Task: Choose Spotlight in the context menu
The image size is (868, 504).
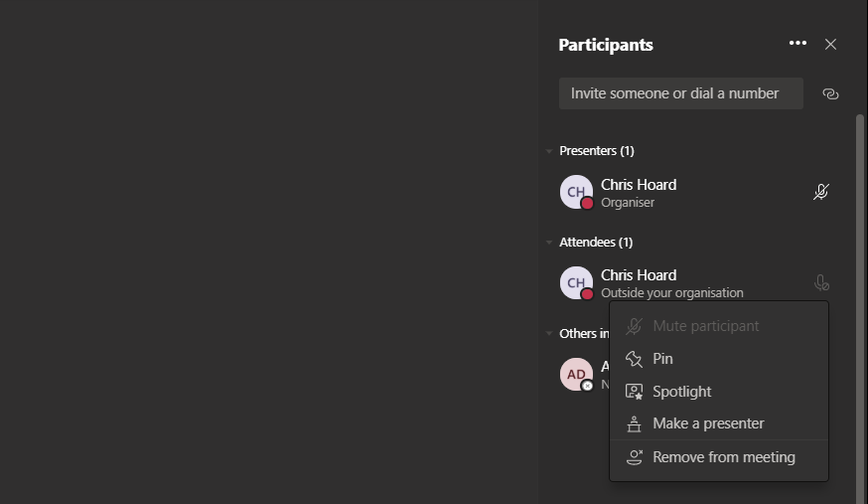Action: (x=682, y=392)
